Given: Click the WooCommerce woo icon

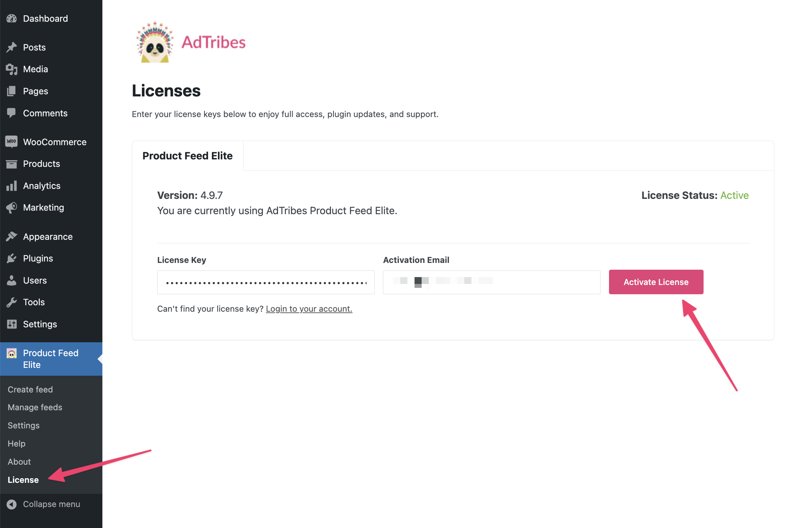Looking at the screenshot, I should pyautogui.click(x=12, y=142).
